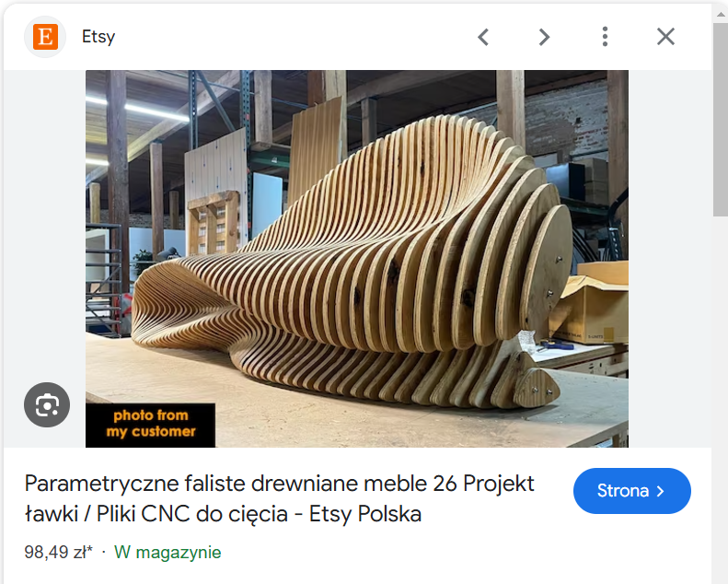Viewport: 728px width, 584px height.
Task: Close the image preview panel
Action: click(x=665, y=36)
